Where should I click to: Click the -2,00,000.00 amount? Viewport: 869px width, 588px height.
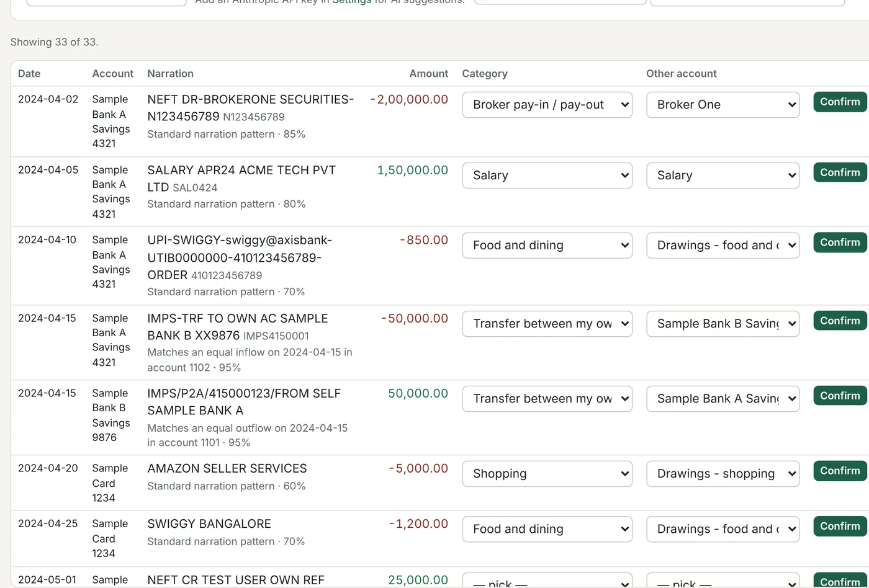click(409, 99)
